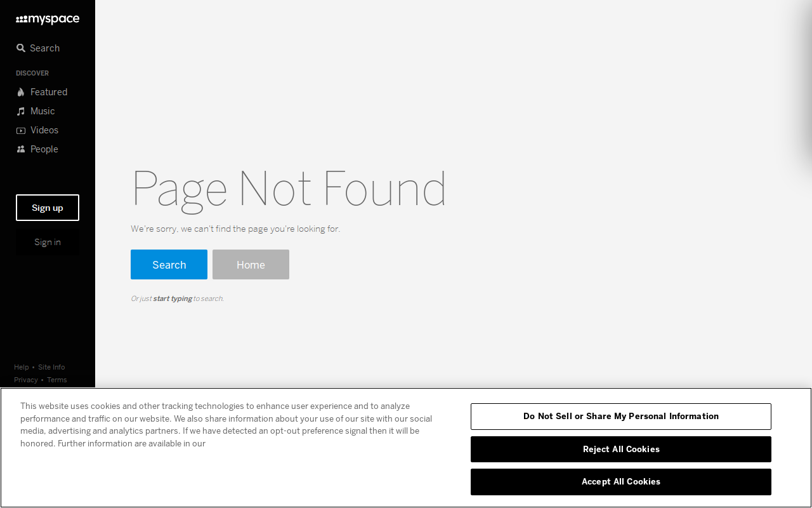Open the Privacy link
Image resolution: width=812 pixels, height=508 pixels.
26,380
